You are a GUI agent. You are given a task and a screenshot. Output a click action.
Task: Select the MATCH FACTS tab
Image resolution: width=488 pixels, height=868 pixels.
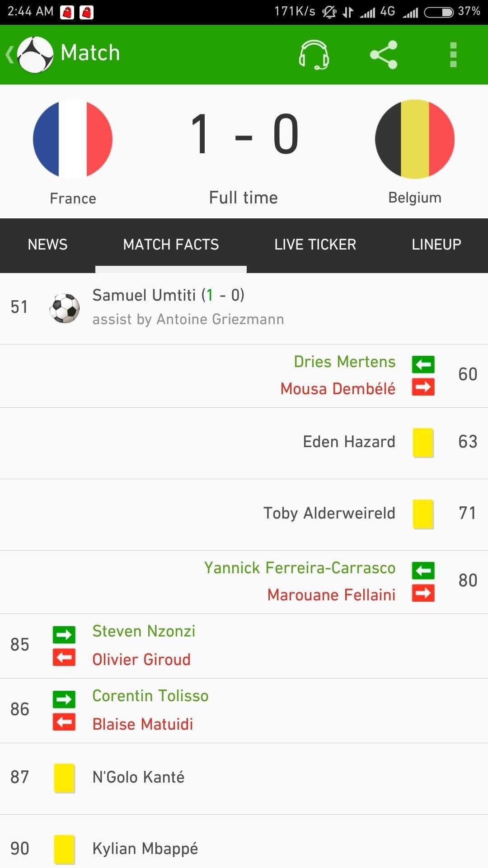[171, 245]
